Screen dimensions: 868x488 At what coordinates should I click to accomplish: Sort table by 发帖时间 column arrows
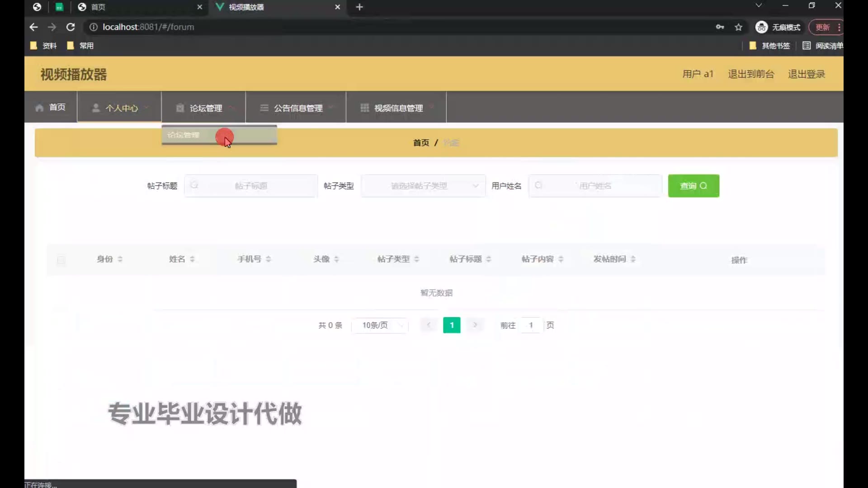(x=633, y=259)
